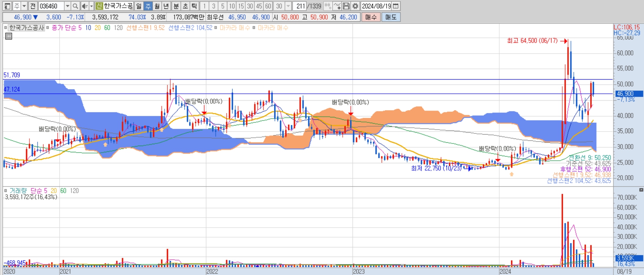Open the 주 chart type dropdown arrow
The width and height of the screenshot is (644, 275).
[x=24, y=6]
